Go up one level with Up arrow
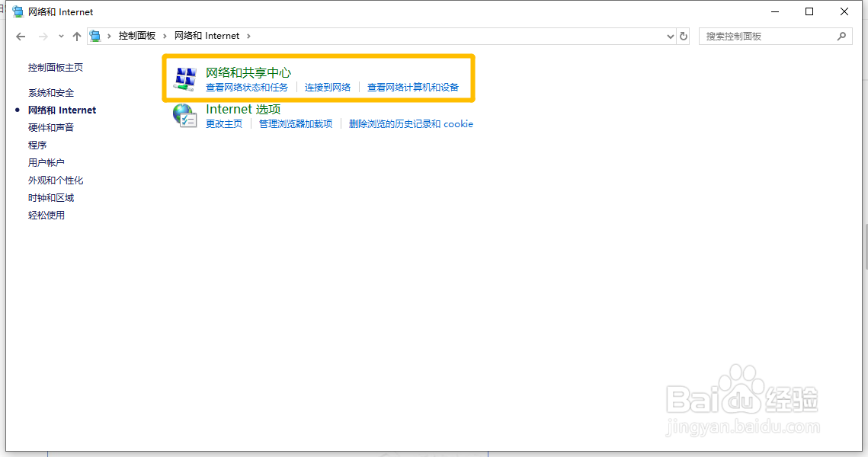This screenshot has height=457, width=868. 76,37
